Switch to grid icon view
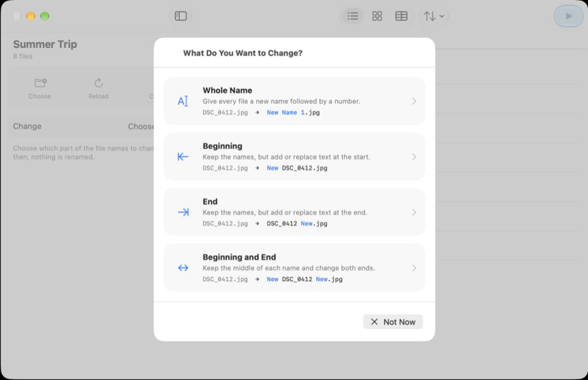The height and width of the screenshot is (380, 588). pyautogui.click(x=377, y=16)
